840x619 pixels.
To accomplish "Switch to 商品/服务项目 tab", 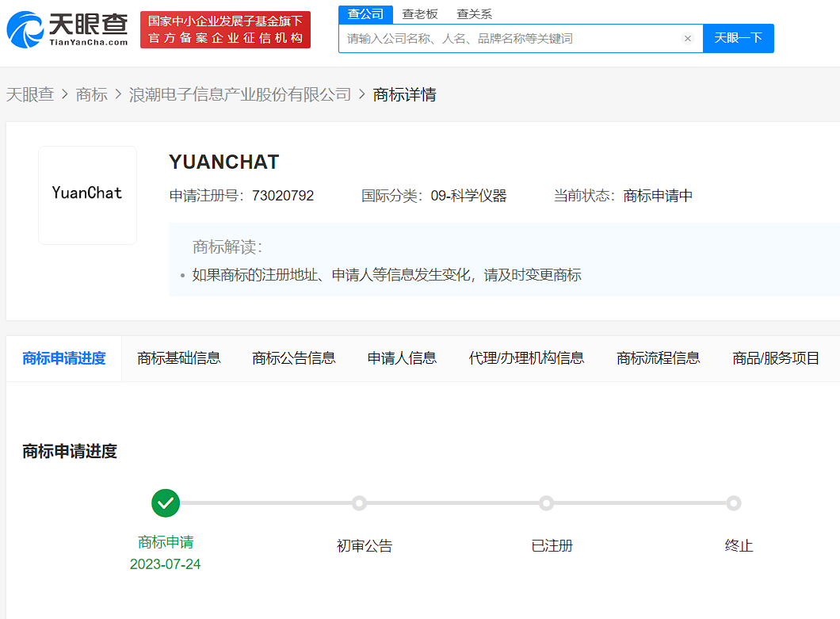I will (776, 358).
